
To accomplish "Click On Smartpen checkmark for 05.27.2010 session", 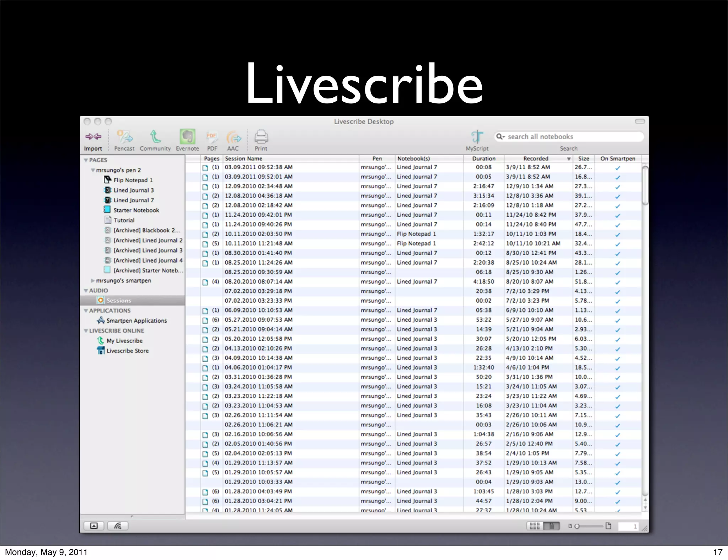I will (618, 321).
